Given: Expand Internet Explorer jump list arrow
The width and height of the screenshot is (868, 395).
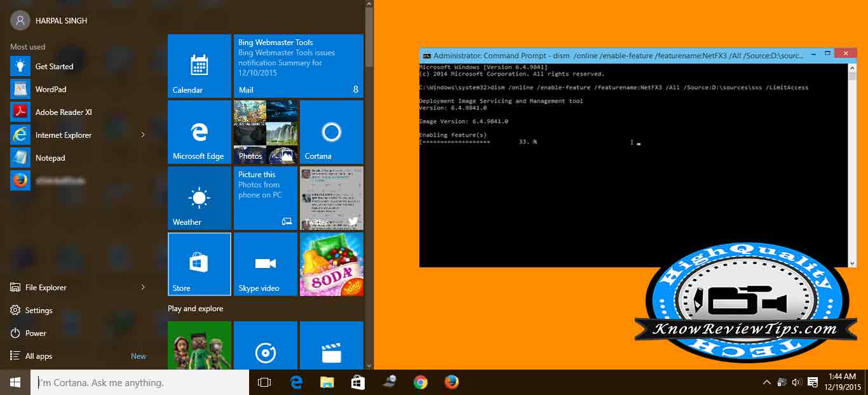Looking at the screenshot, I should click(x=143, y=135).
